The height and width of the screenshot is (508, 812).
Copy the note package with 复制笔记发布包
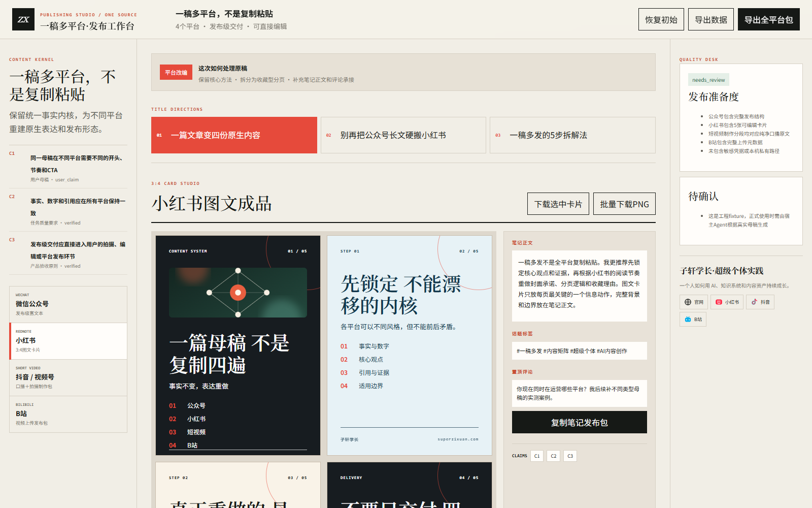coord(580,422)
